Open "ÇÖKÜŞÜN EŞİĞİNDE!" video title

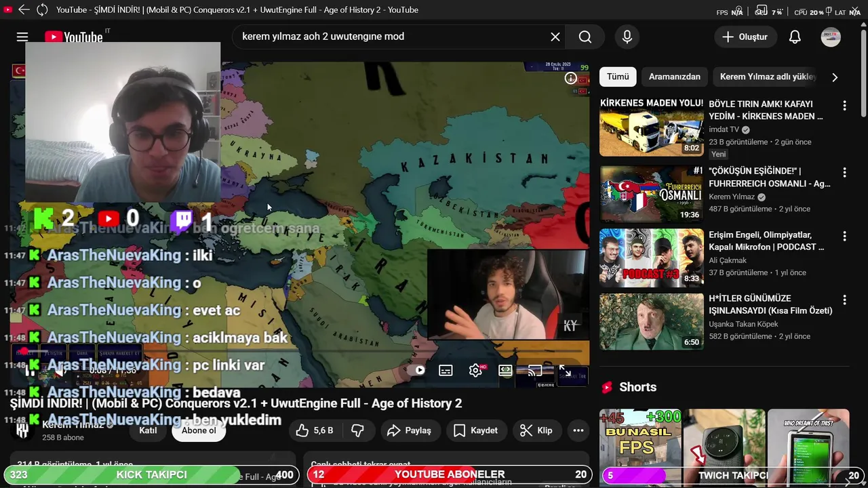769,177
